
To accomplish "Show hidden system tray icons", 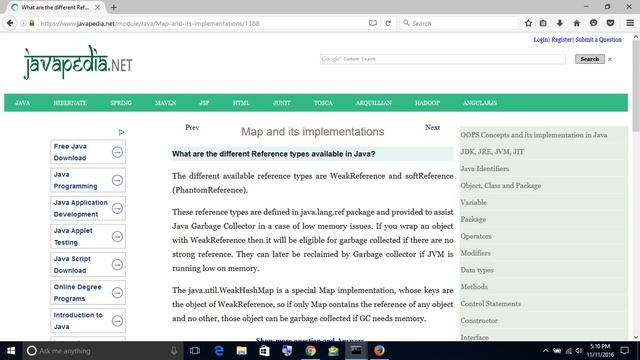I will click(545, 351).
